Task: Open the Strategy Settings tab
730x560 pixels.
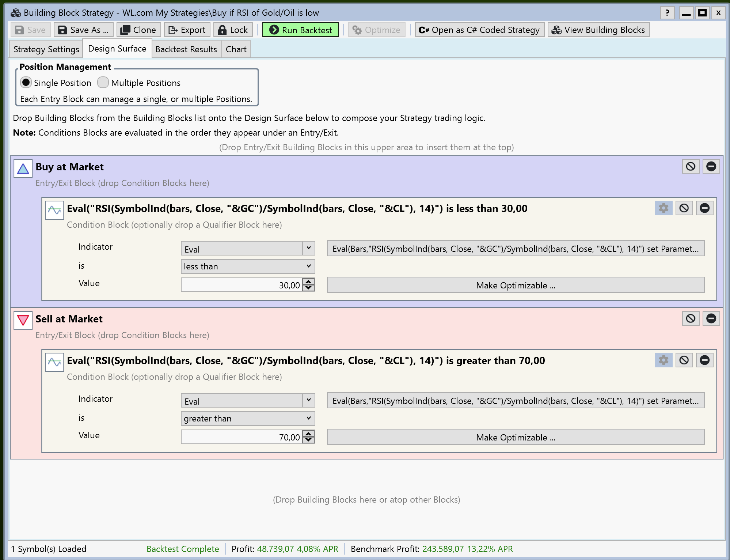Action: click(46, 49)
